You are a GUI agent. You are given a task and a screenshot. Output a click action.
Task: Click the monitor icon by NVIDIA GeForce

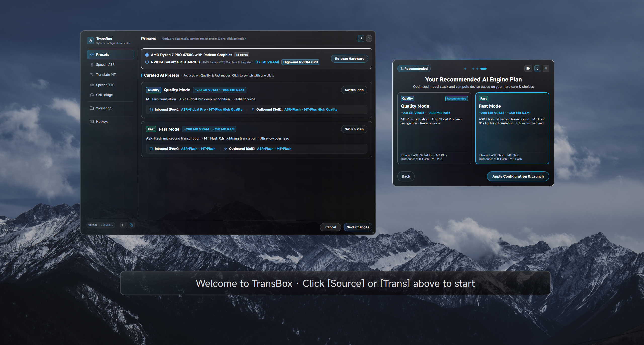[x=147, y=62]
